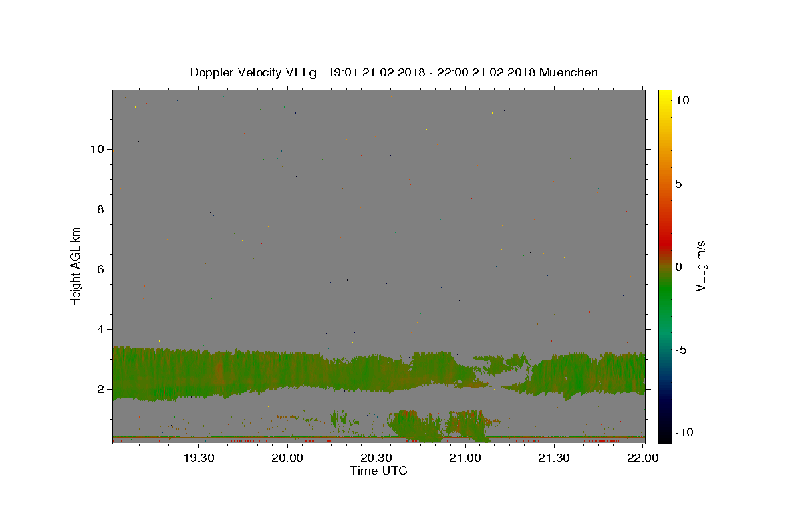This screenshot has height=532, width=798.
Task: Click the colorbar tick label 5
Action: 678,184
